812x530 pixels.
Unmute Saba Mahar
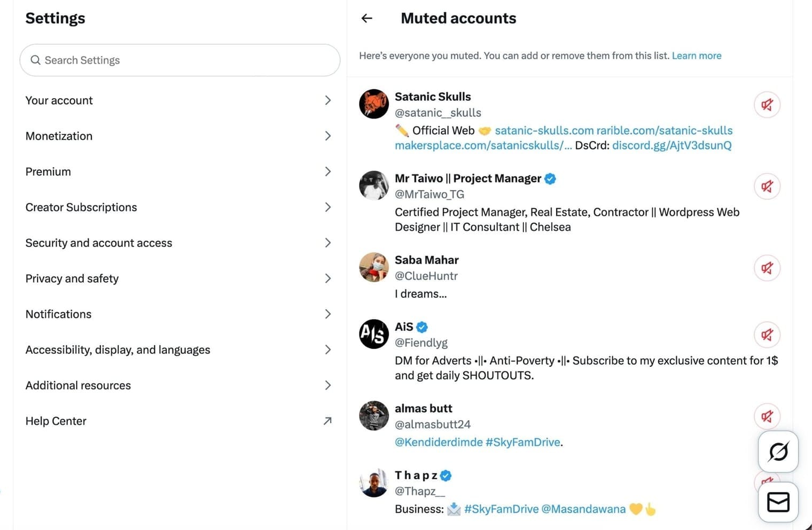(767, 268)
